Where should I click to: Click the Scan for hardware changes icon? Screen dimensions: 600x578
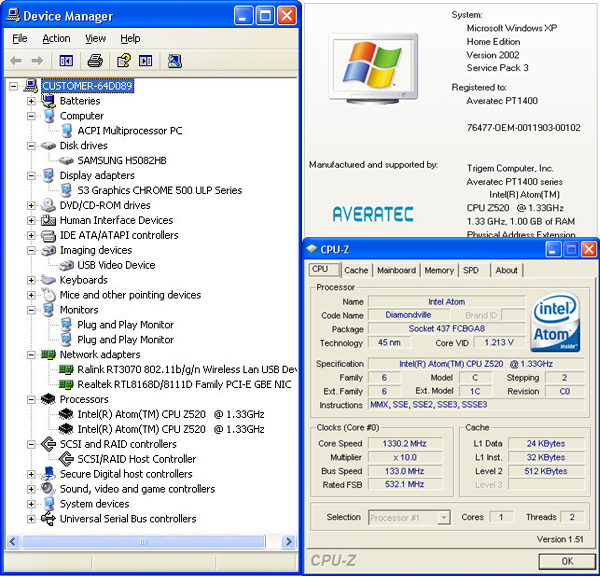tap(174, 60)
